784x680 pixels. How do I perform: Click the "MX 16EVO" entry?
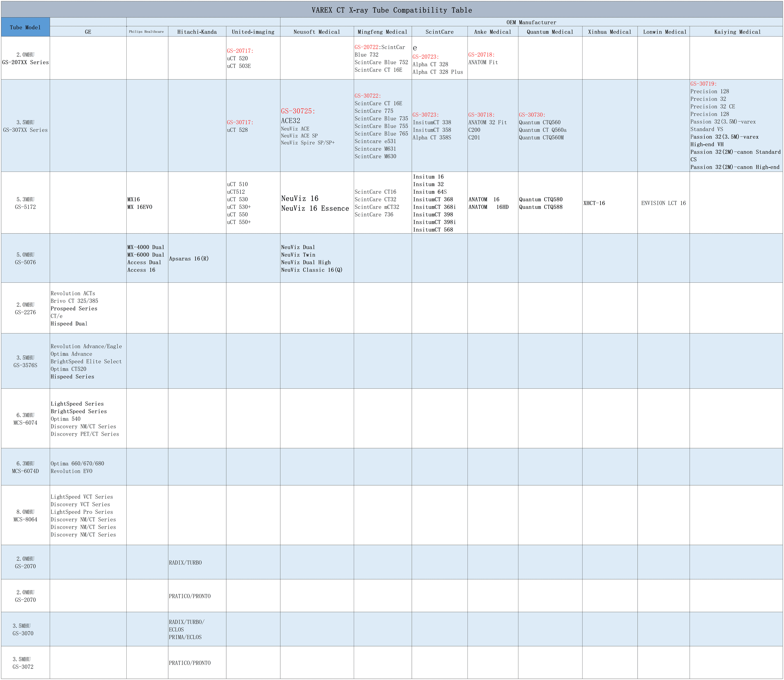click(140, 207)
